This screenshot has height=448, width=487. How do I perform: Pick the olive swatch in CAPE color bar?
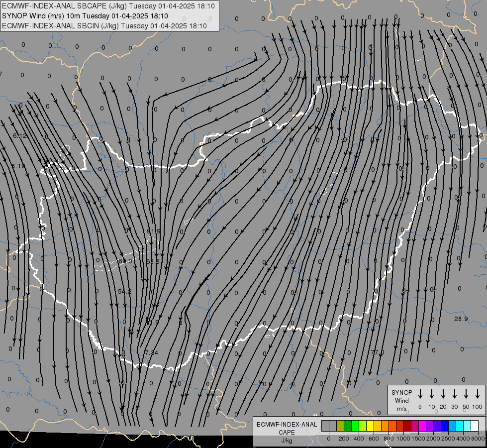pyautogui.click(x=340, y=426)
